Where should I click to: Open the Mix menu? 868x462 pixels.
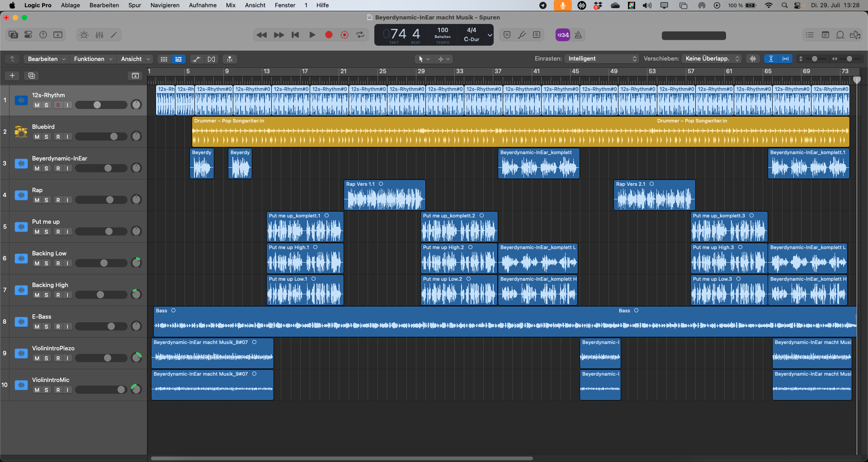[x=231, y=5]
